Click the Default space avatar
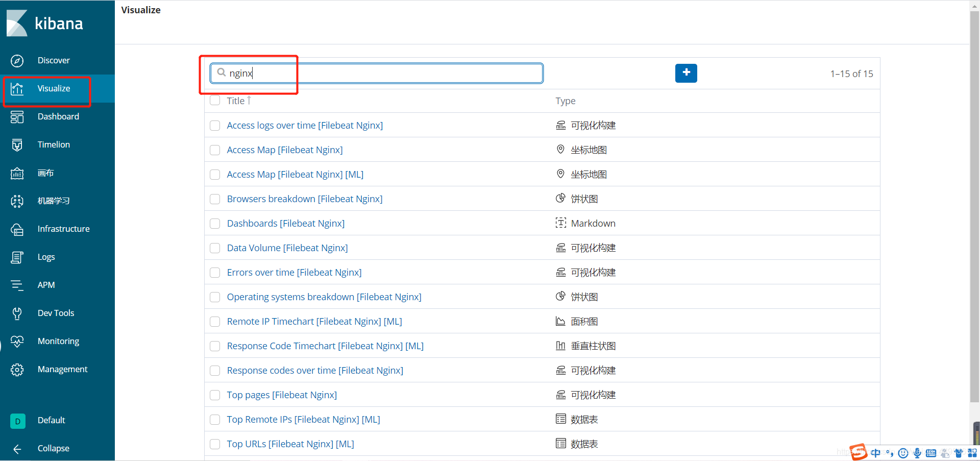Viewport: 980px width, 461px height. 18,421
